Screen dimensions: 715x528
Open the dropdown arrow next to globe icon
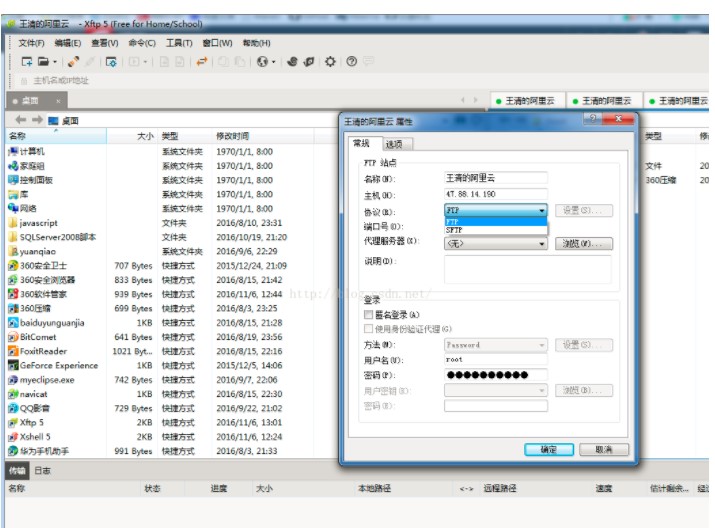[x=274, y=62]
